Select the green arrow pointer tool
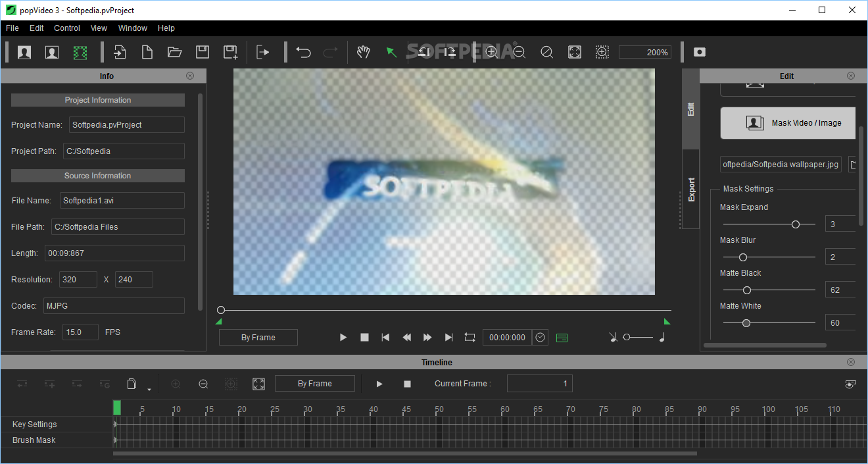The width and height of the screenshot is (868, 464). pos(391,52)
